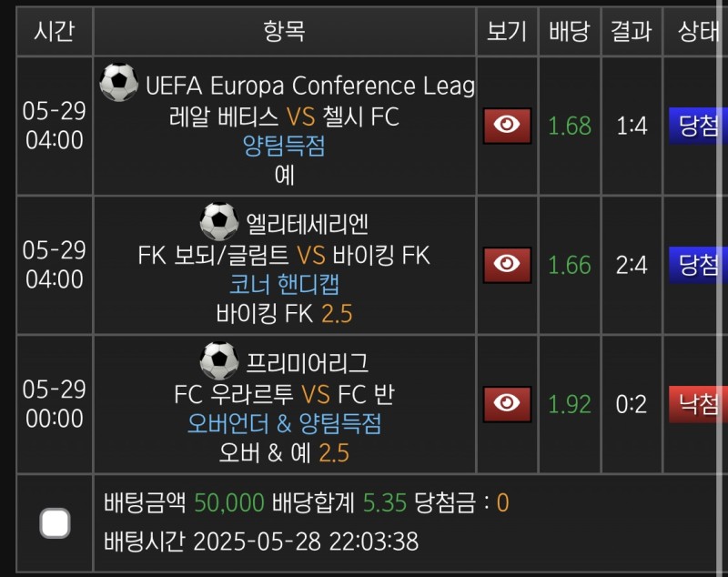
Task: Open the eye view button for FC 우라르투 match
Action: click(x=507, y=403)
